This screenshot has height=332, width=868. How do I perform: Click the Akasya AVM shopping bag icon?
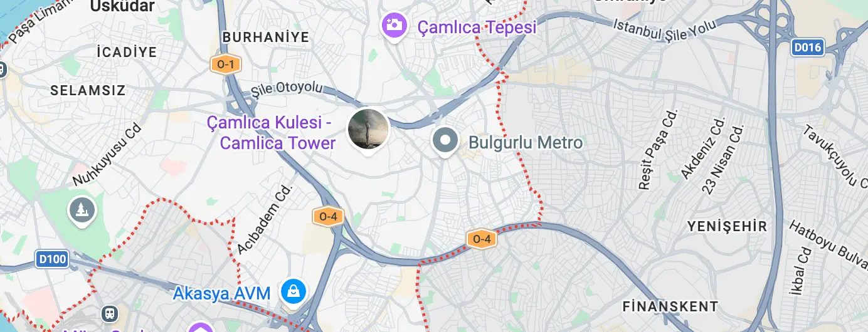point(294,292)
